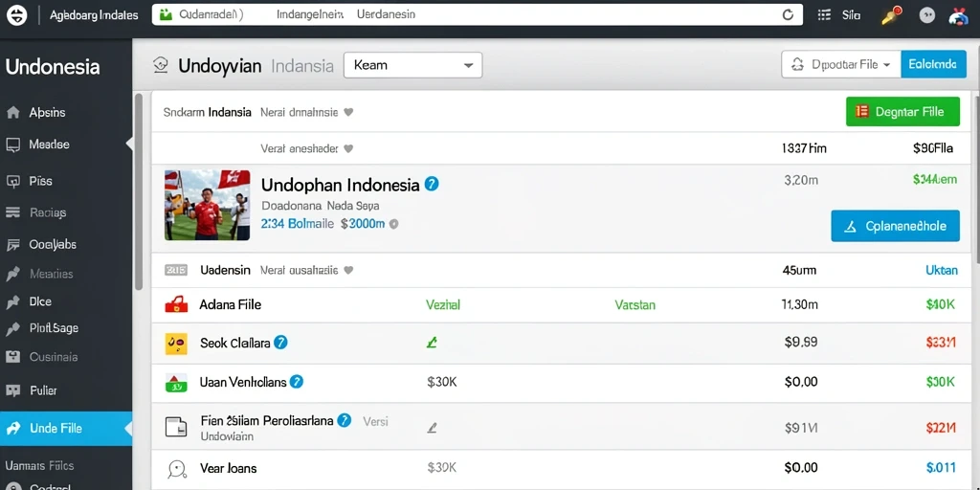Click the round logo icon at top left
Screen dimensions: 980x490
point(17,15)
